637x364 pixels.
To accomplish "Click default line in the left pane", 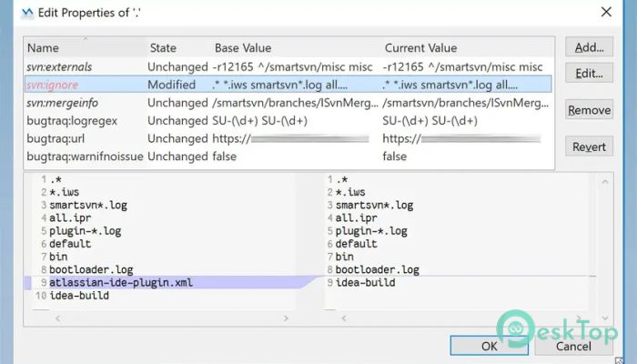I will pyautogui.click(x=70, y=244).
